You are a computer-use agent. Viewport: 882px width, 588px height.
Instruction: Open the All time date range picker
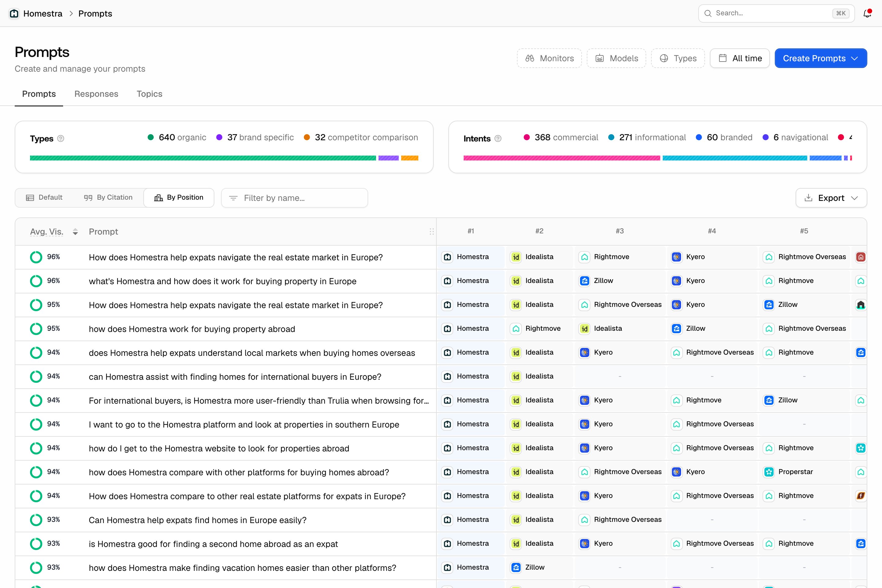(x=740, y=58)
